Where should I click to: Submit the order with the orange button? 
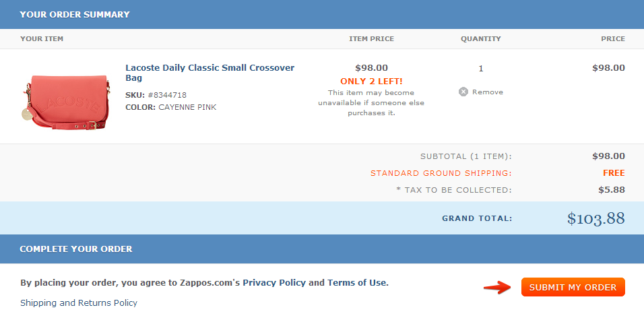click(x=573, y=287)
